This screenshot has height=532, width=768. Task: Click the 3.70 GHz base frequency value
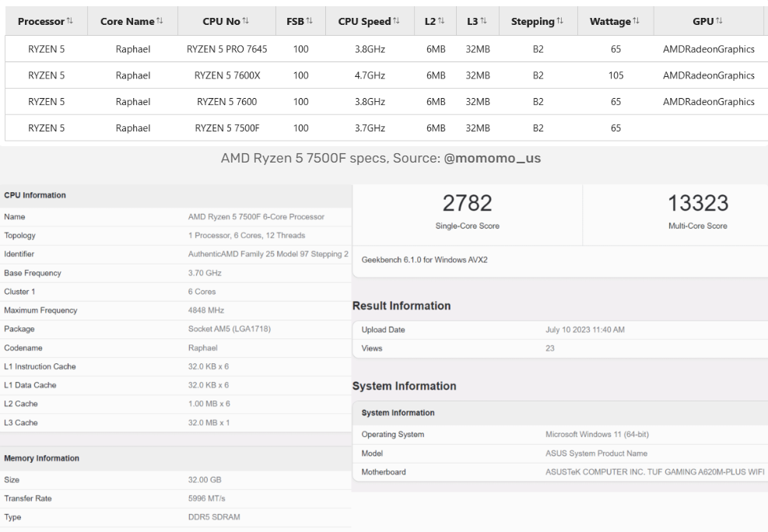[205, 273]
